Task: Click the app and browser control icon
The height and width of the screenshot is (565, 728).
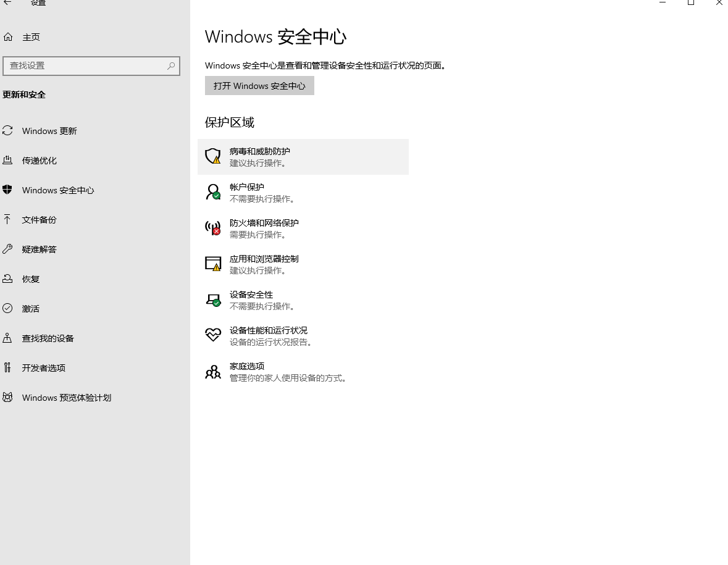Action: 213,264
